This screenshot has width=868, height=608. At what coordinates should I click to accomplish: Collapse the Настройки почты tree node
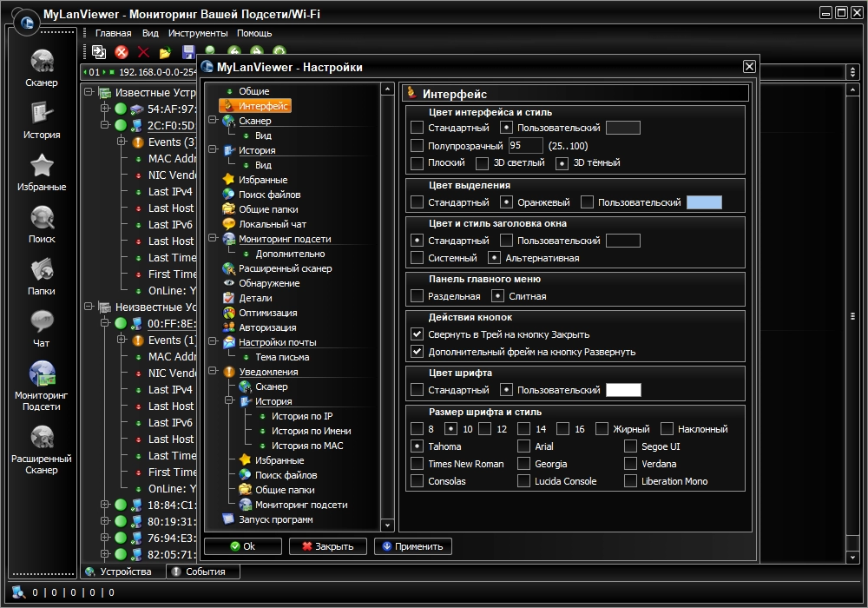point(213,342)
